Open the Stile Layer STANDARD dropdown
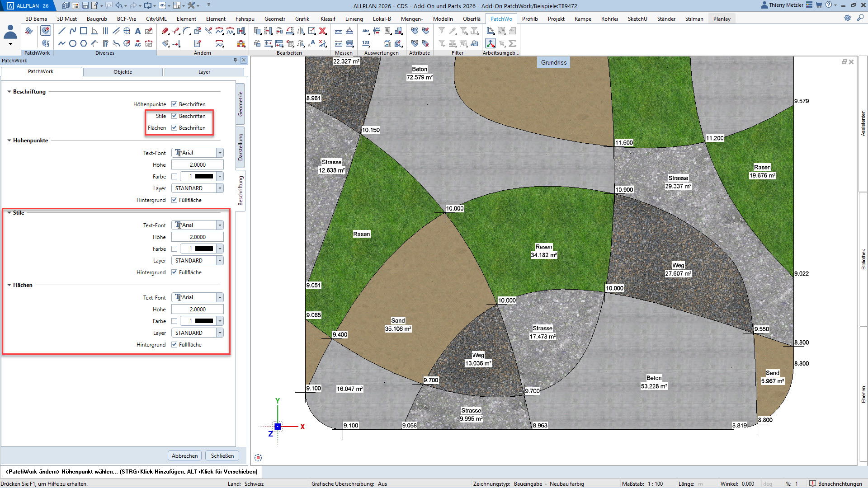 [x=220, y=261]
